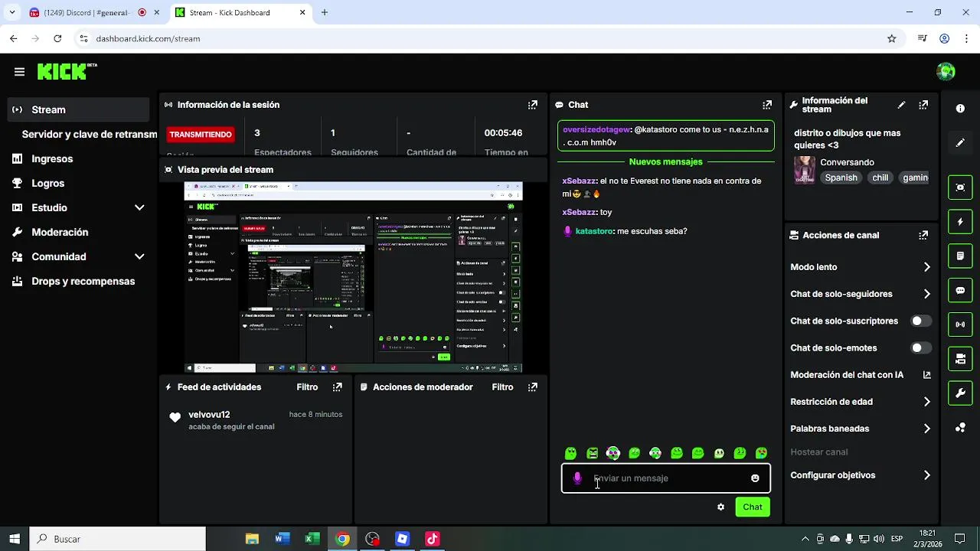This screenshot has width=980, height=551.
Task: Insert the angry green emote
Action: pos(592,453)
